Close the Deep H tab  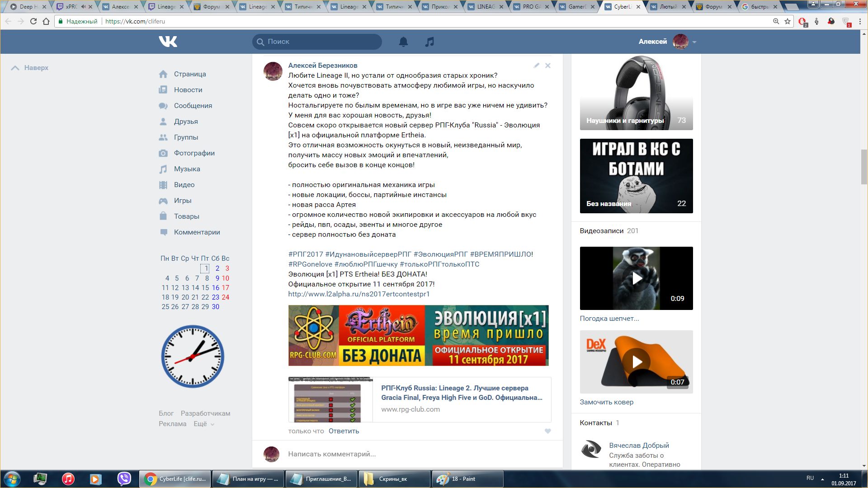(x=44, y=7)
